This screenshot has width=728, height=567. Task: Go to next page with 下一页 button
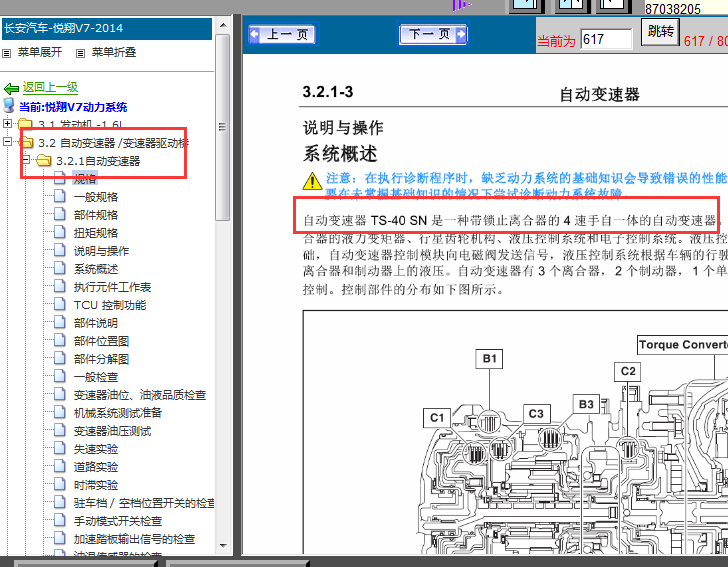pyautogui.click(x=433, y=34)
